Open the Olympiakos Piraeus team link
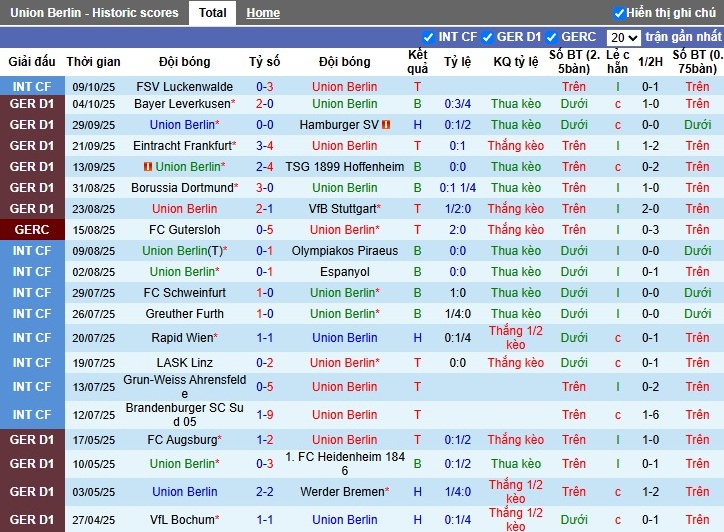724x532 pixels. coord(344,251)
